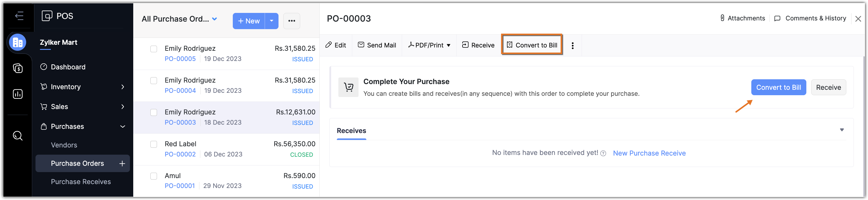Open the Dashboard menu item

[68, 67]
